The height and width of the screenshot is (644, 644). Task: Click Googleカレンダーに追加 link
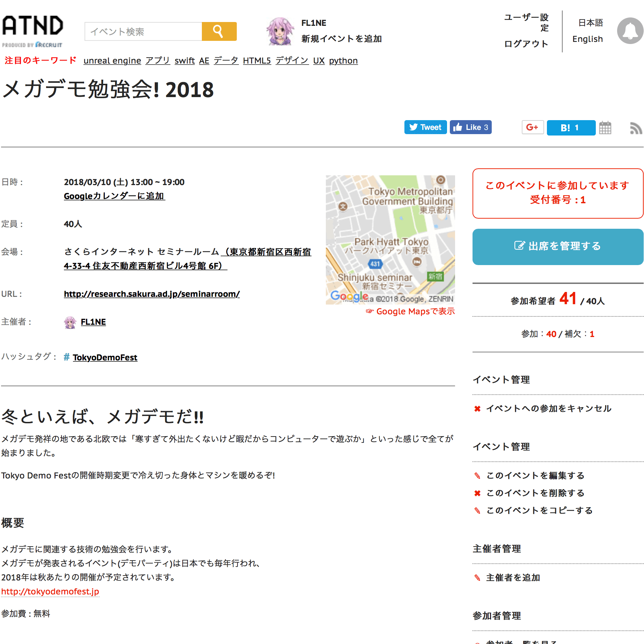[114, 196]
